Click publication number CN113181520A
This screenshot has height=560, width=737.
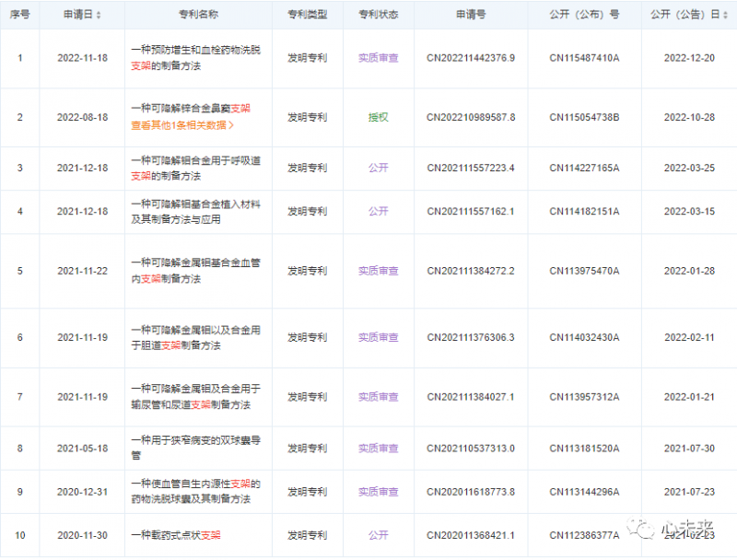tap(584, 448)
